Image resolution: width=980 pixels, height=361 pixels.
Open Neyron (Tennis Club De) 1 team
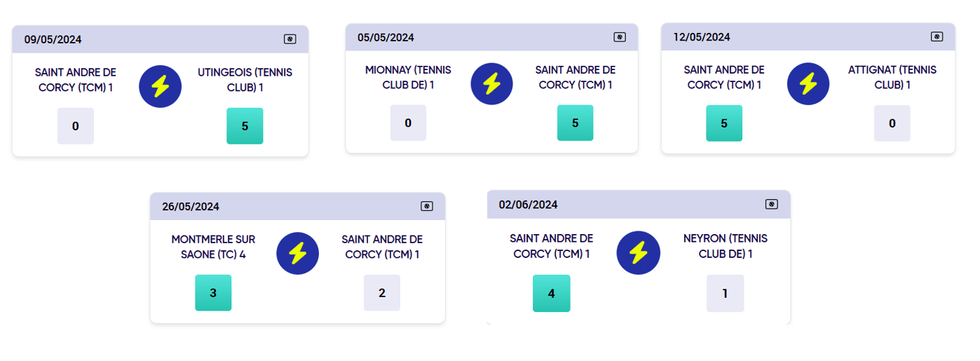tap(725, 245)
